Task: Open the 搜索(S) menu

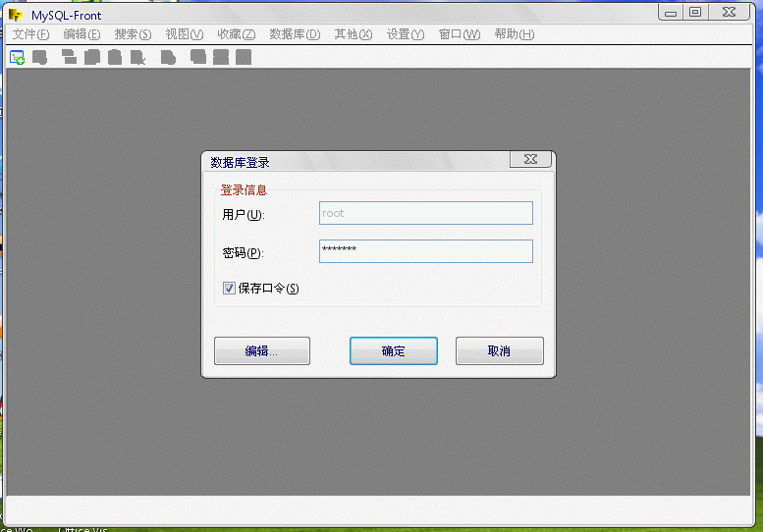Action: pos(133,34)
